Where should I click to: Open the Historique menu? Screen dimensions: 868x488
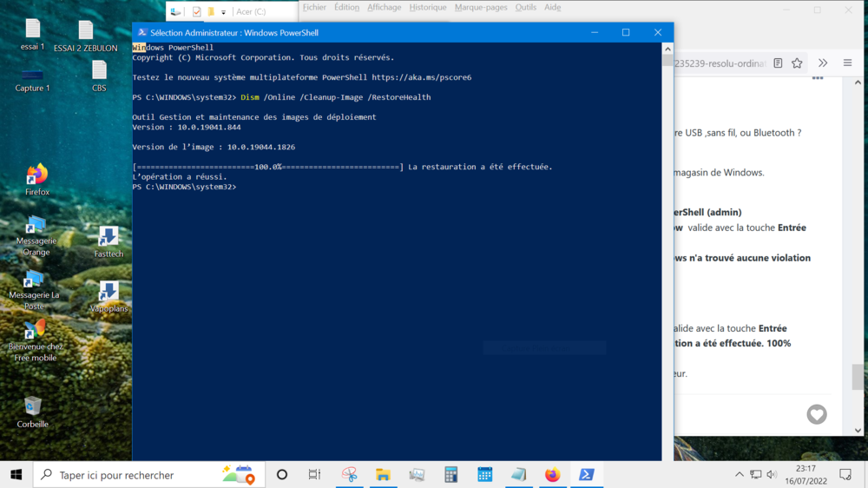click(428, 8)
